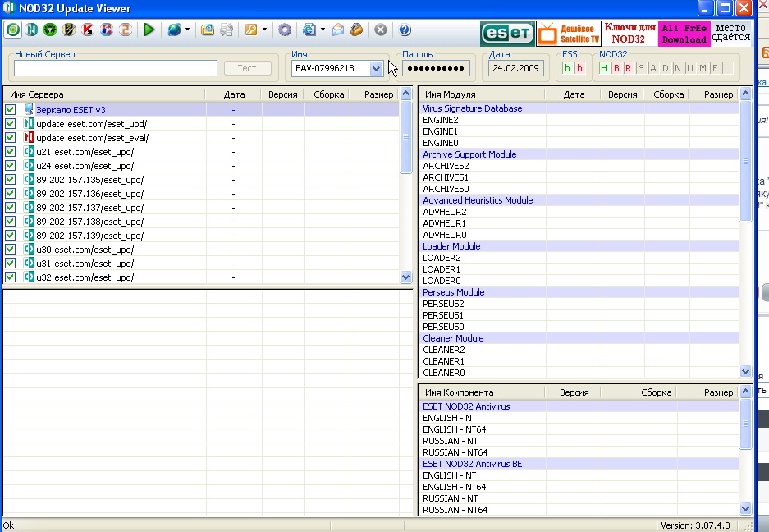Click the open envelope mail icon
Image resolution: width=769 pixels, height=532 pixels.
338,30
